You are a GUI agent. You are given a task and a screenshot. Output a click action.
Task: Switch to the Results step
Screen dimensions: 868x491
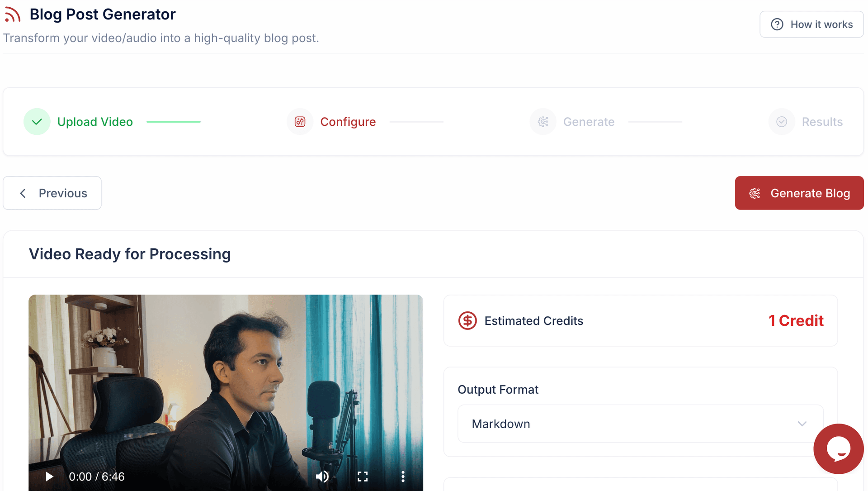tap(822, 121)
